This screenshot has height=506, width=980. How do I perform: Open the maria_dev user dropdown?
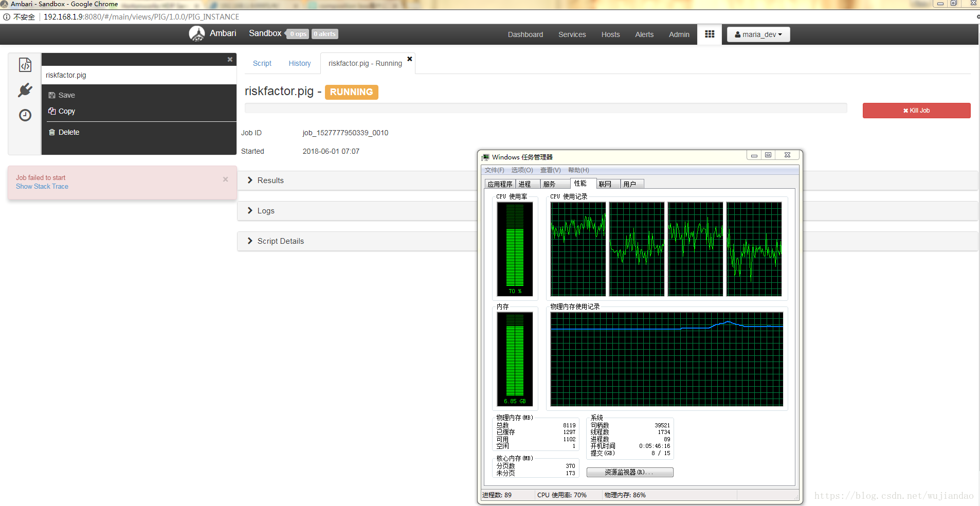(758, 34)
